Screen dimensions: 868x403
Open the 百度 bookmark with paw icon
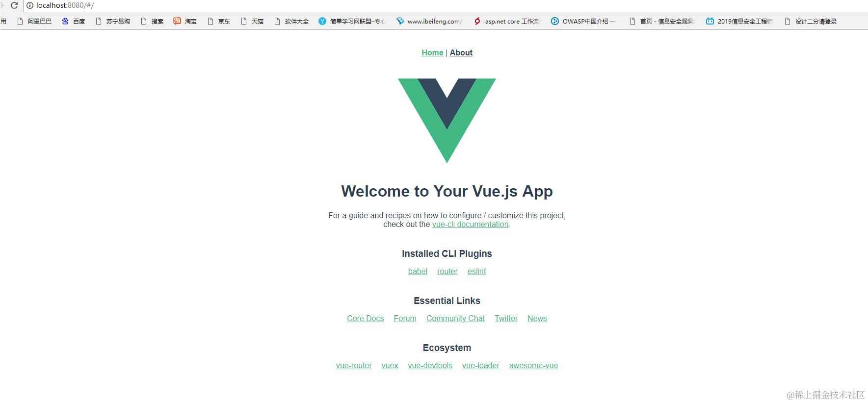(73, 21)
